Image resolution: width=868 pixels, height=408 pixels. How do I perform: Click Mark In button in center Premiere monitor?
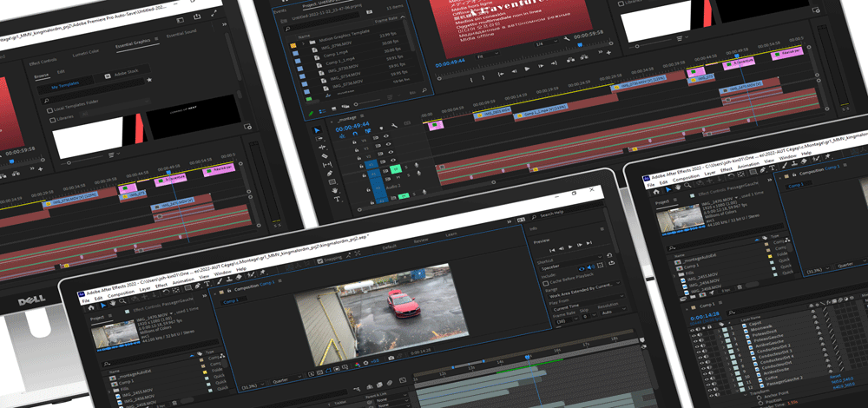pyautogui.click(x=472, y=79)
